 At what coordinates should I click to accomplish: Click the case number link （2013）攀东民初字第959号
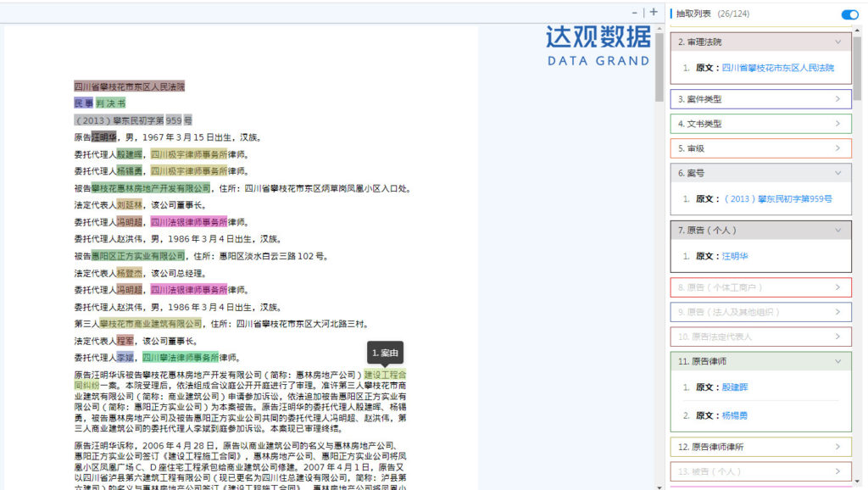[778, 198]
